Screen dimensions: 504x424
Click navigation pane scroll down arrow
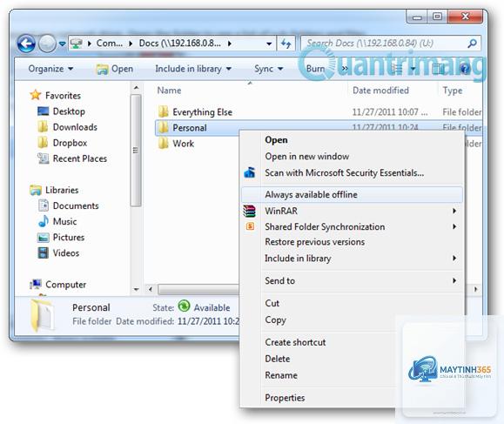point(137,289)
